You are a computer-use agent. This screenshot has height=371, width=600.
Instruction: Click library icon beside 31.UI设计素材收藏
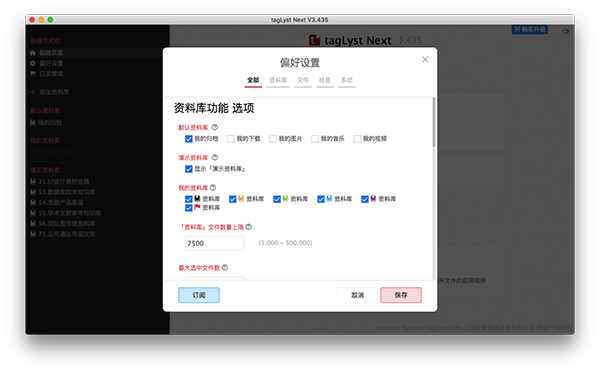click(x=33, y=181)
